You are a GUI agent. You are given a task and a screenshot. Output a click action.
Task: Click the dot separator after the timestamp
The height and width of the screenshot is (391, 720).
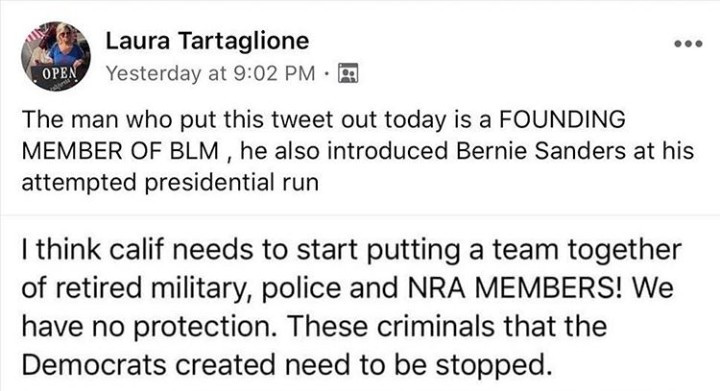(x=326, y=73)
